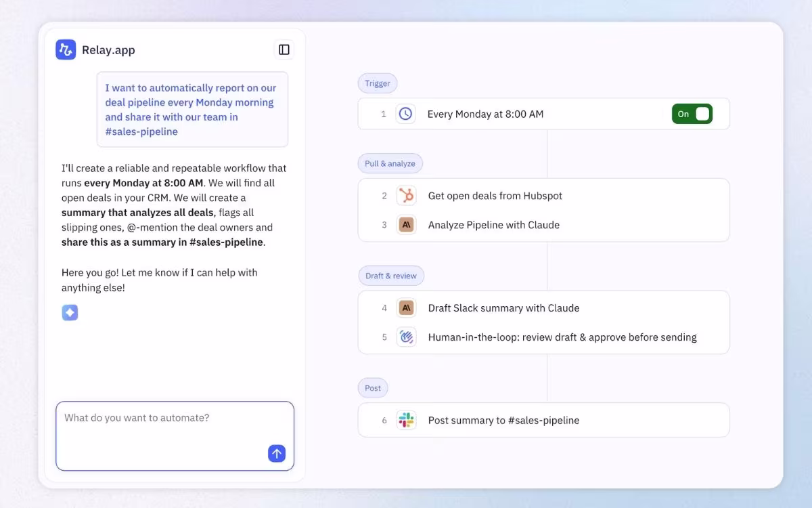The width and height of the screenshot is (812, 508).
Task: Select the Pull & analyze section label
Action: pyautogui.click(x=390, y=163)
